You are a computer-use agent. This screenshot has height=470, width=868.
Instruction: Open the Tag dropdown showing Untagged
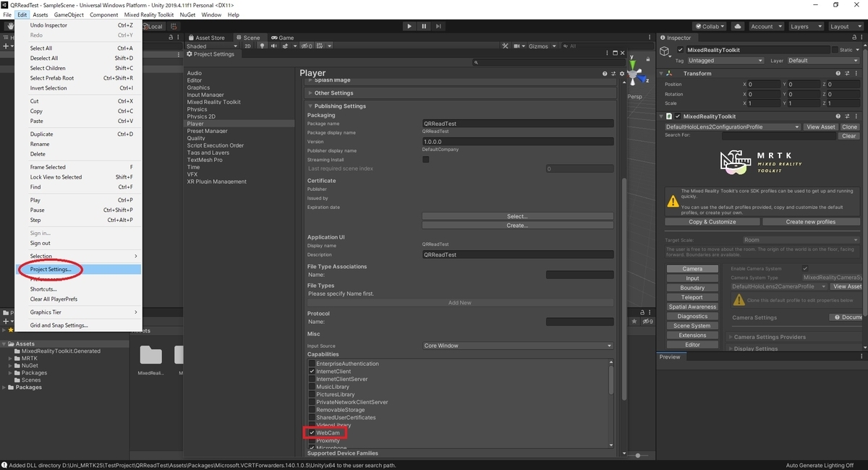click(728, 61)
